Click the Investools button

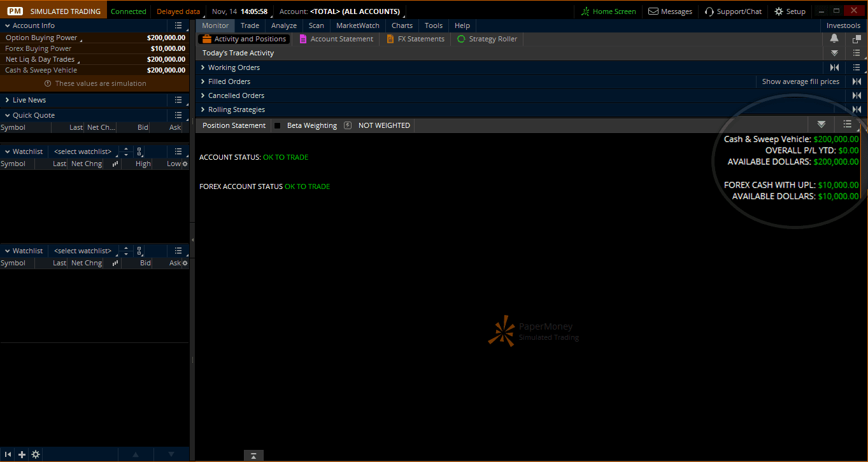click(x=843, y=25)
